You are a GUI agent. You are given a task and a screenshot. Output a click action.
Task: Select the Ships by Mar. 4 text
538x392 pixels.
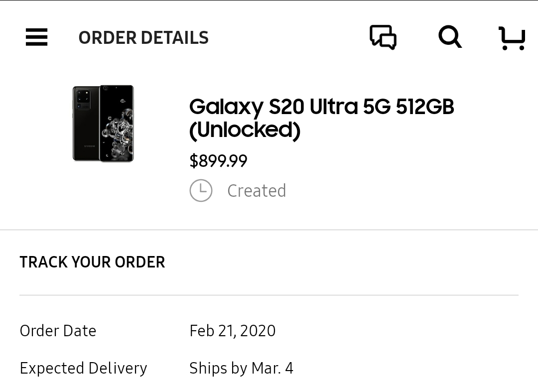pos(241,368)
